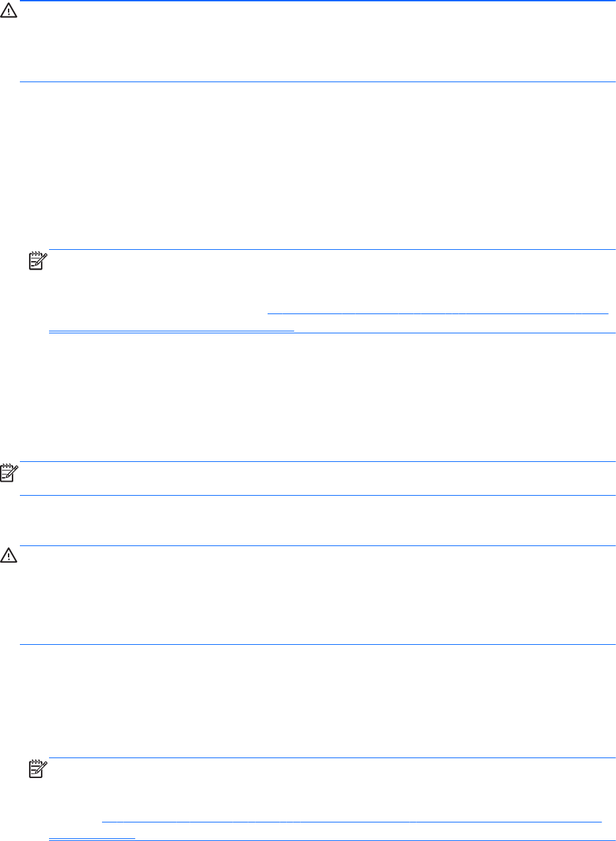
Task: Click the empty body of the second caution block
Action: point(318,595)
